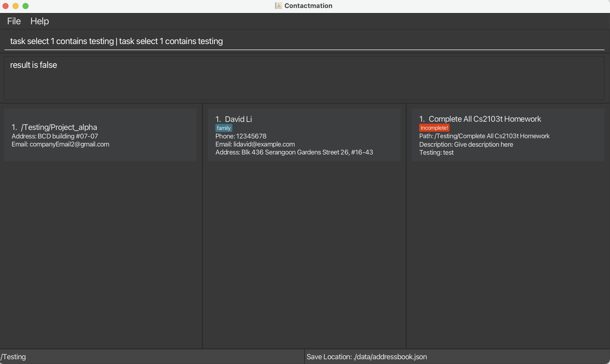Click David Li's email lidavid@example.com
Viewport: 610px width, 364px height.
pyautogui.click(x=264, y=144)
